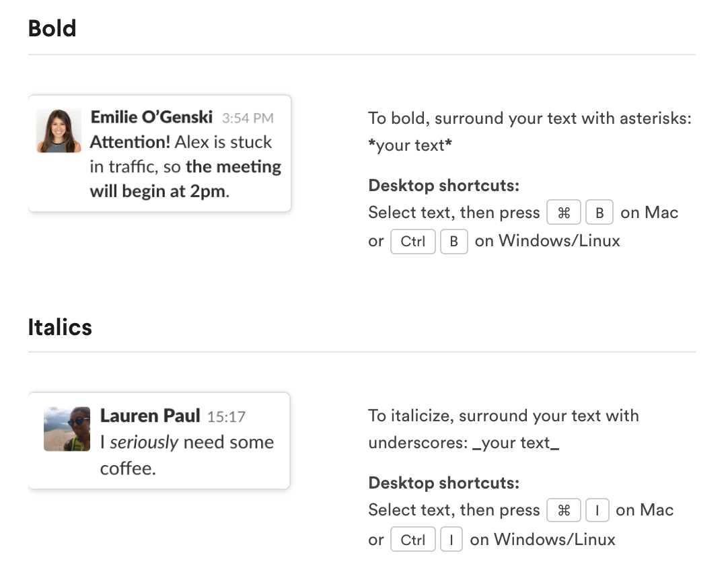Click Emilie O'Genski's profile photo
This screenshot has width=728, height=572.
59,131
